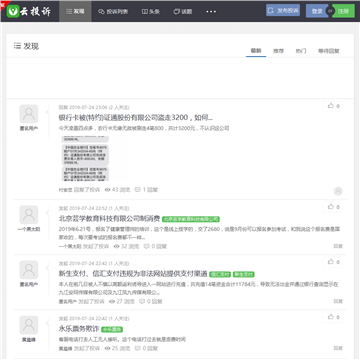Open the SMS screenshot thumbnail in first post
Viewport: 360px width, 360px height.
(85, 158)
